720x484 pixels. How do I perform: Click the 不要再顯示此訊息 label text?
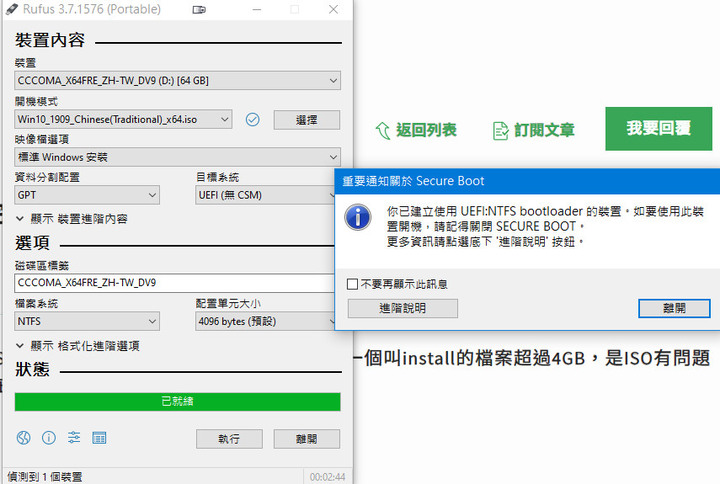tap(404, 284)
